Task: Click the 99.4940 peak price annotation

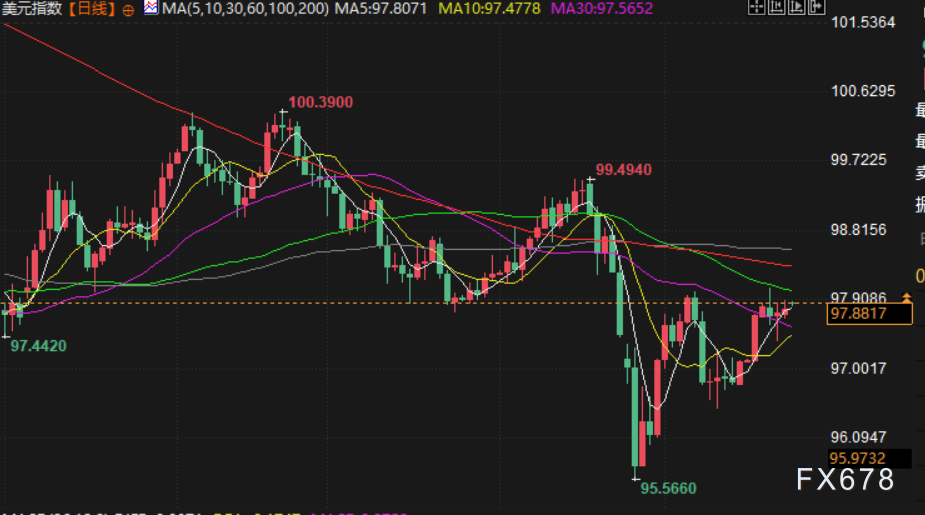Action: 624,170
